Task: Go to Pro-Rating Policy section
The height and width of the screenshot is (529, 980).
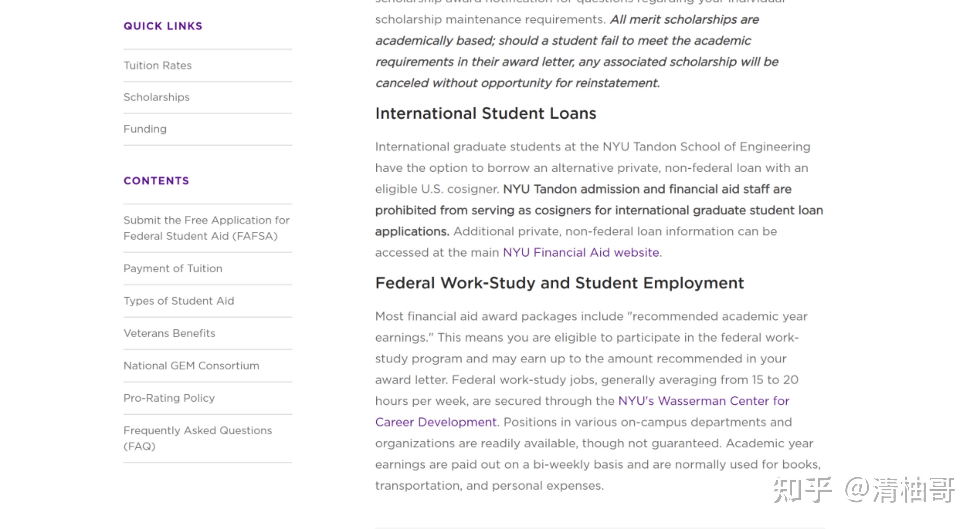Action: coord(169,398)
